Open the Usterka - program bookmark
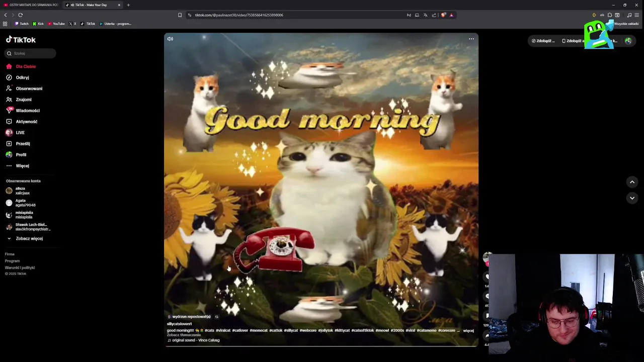Viewport: 644px width, 362px height. click(x=115, y=24)
